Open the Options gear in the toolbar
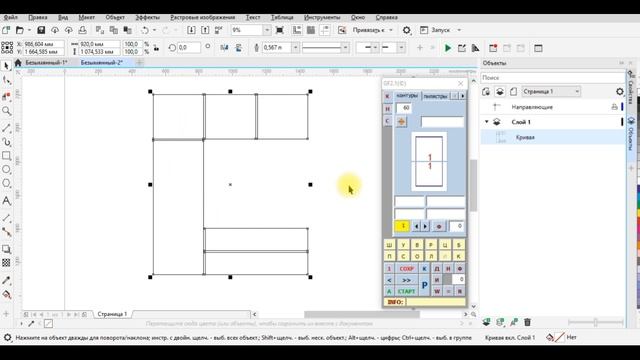The image size is (640, 360). (x=407, y=30)
